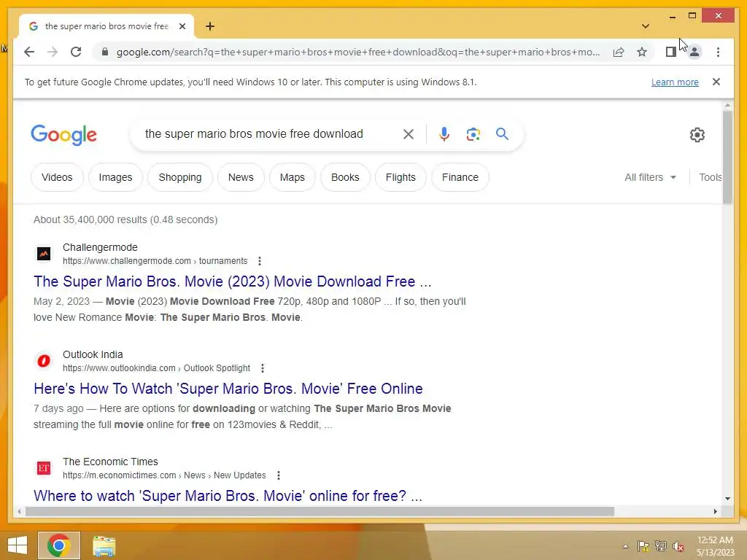Click the https://www.challengermode.com URL text
The height and width of the screenshot is (560, 747).
pyautogui.click(x=127, y=261)
